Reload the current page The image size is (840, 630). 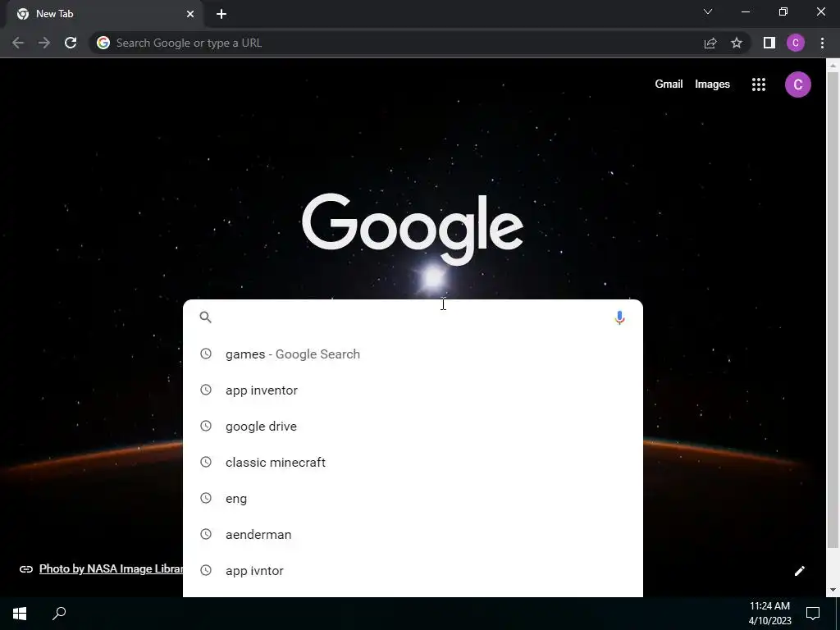(71, 43)
